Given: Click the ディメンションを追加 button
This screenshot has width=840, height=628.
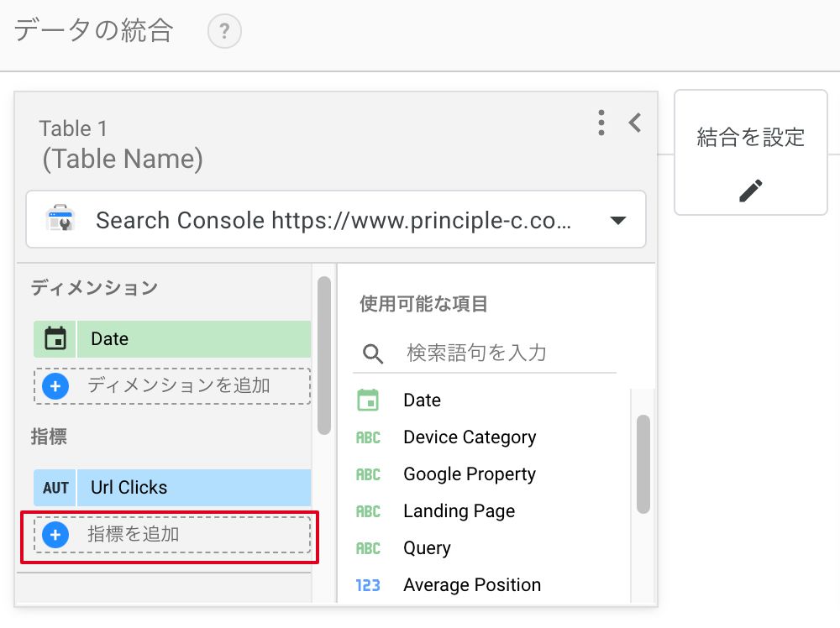Looking at the screenshot, I should coord(178,386).
